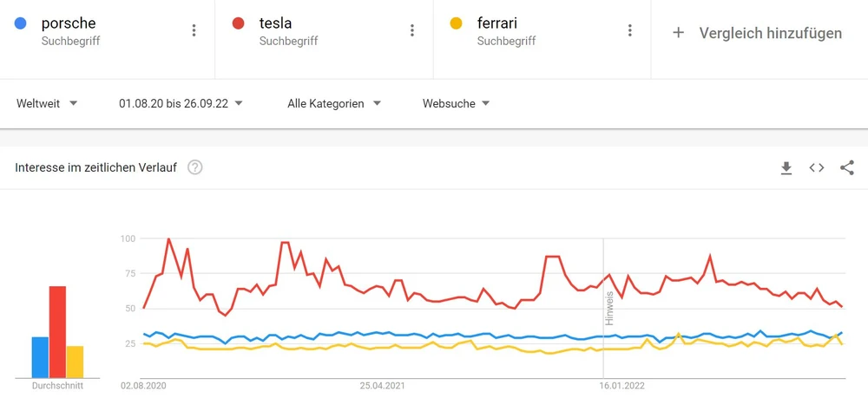Click the help icon beside chart title

click(x=195, y=167)
